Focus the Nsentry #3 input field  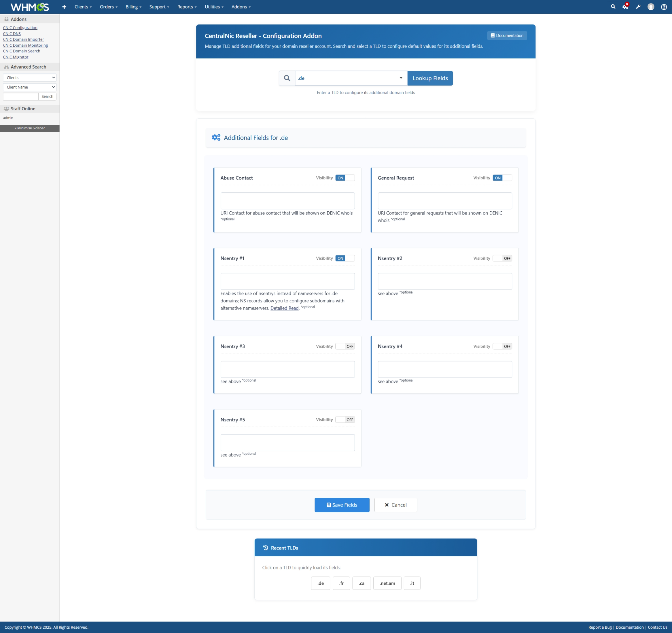click(x=287, y=369)
